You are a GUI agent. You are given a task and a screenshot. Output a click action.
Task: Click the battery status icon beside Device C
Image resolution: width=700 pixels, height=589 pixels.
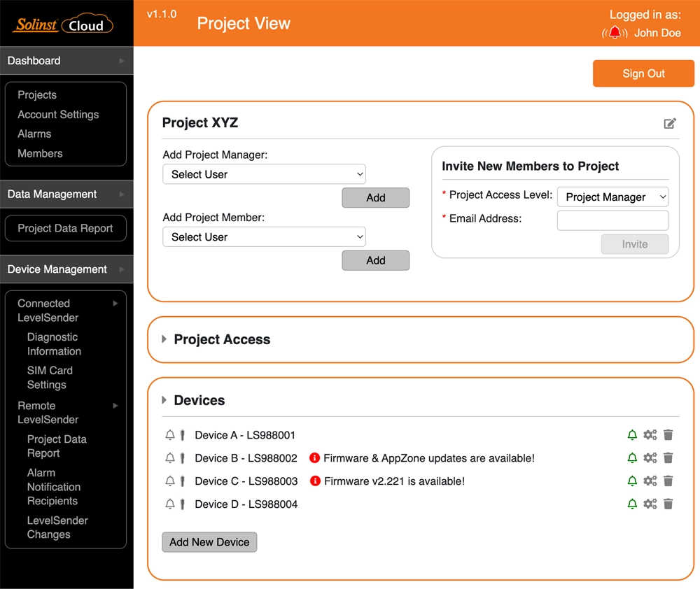[x=183, y=481]
